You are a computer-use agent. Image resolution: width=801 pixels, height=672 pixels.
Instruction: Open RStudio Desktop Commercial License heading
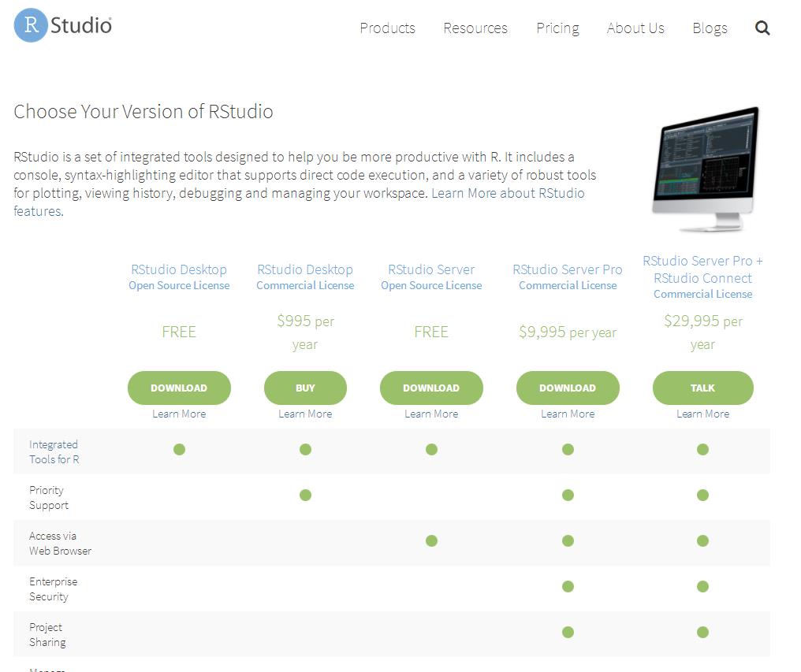pos(305,277)
